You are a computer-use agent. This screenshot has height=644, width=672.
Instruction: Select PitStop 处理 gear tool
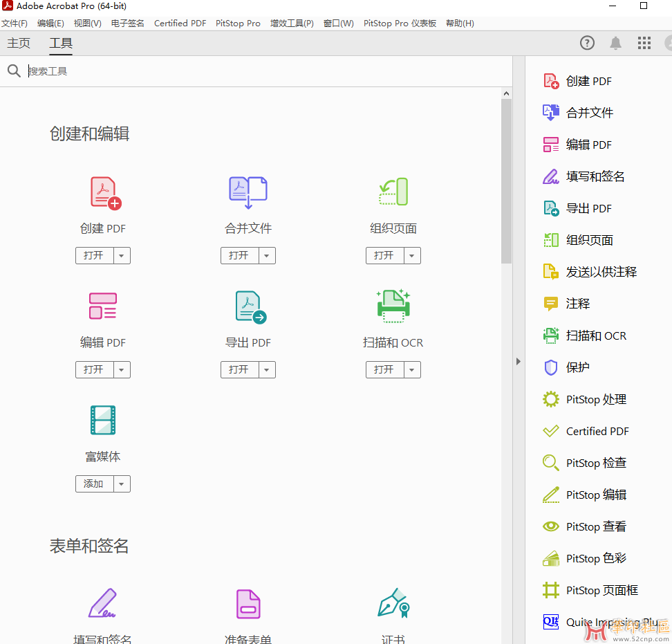(585, 399)
